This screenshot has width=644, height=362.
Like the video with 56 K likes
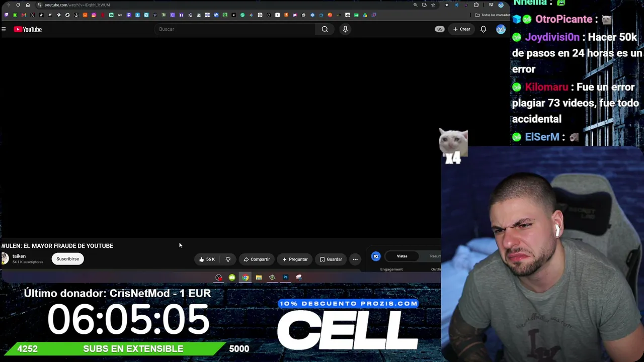coord(207,259)
